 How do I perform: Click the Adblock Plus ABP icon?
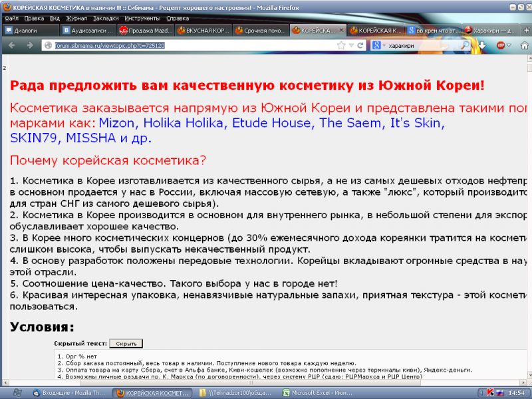(x=501, y=45)
